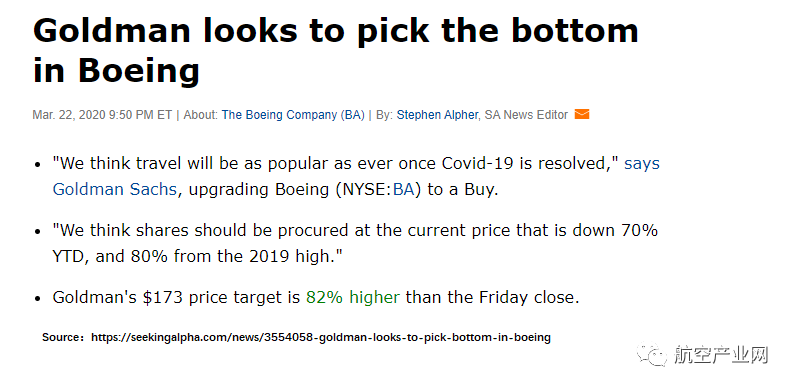Screen dimensions: 794x389
Task: Click the bullet before "We think shares"
Action: (37, 232)
